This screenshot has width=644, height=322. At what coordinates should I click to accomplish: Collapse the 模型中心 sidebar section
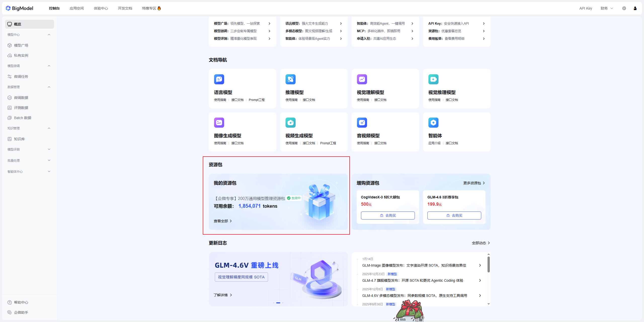(x=49, y=34)
